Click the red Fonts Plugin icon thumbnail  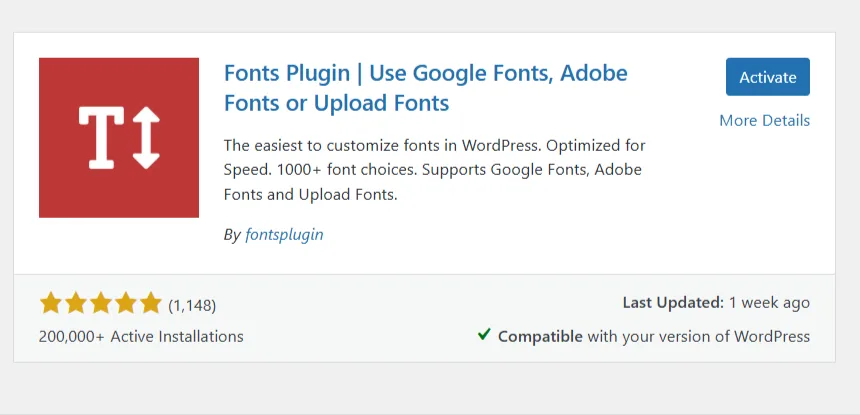pyautogui.click(x=119, y=138)
